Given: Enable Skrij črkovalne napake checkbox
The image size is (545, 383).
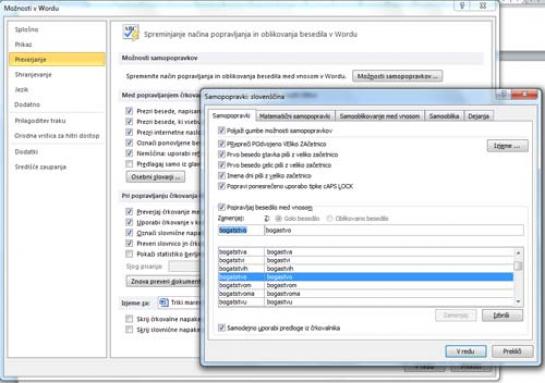Looking at the screenshot, I should 129,319.
